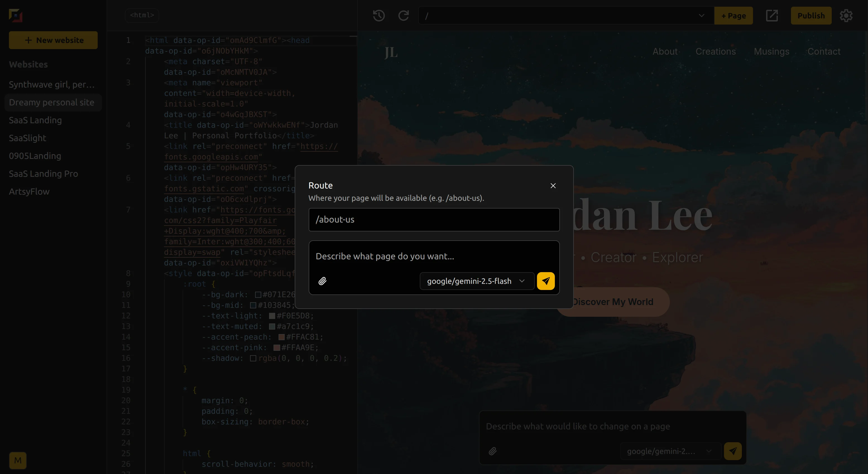Close the Route dialog with X
The image size is (868, 474).
(x=553, y=185)
